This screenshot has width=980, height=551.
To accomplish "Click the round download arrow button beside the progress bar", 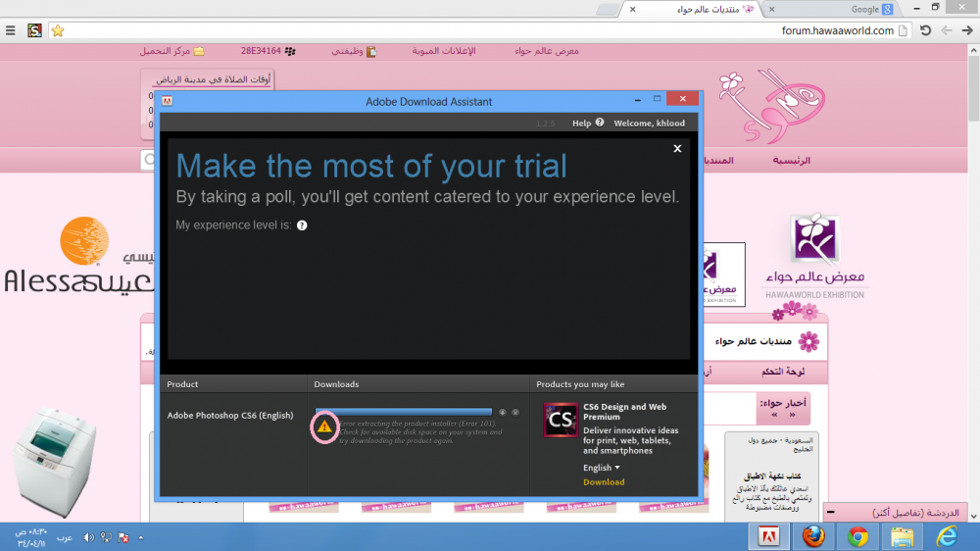I will coord(503,413).
